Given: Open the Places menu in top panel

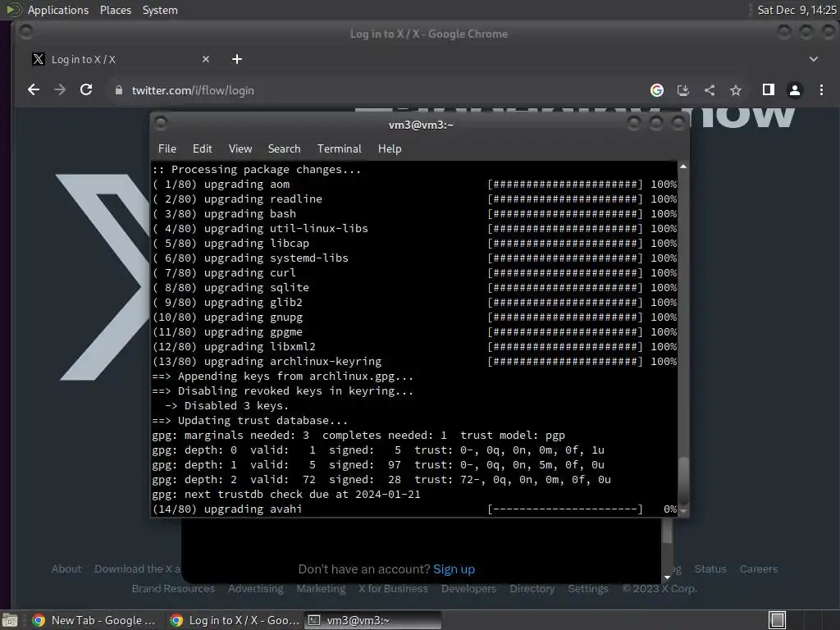Looking at the screenshot, I should [x=116, y=10].
